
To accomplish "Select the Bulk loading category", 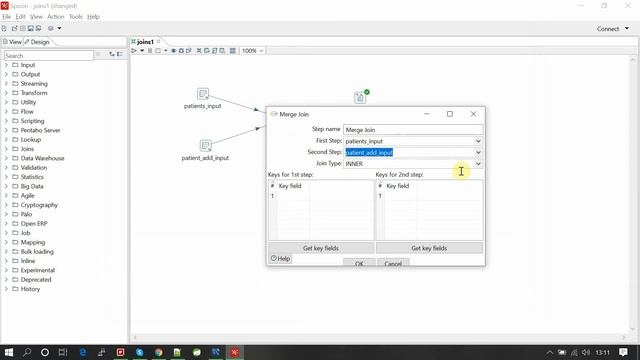I will click(x=37, y=251).
